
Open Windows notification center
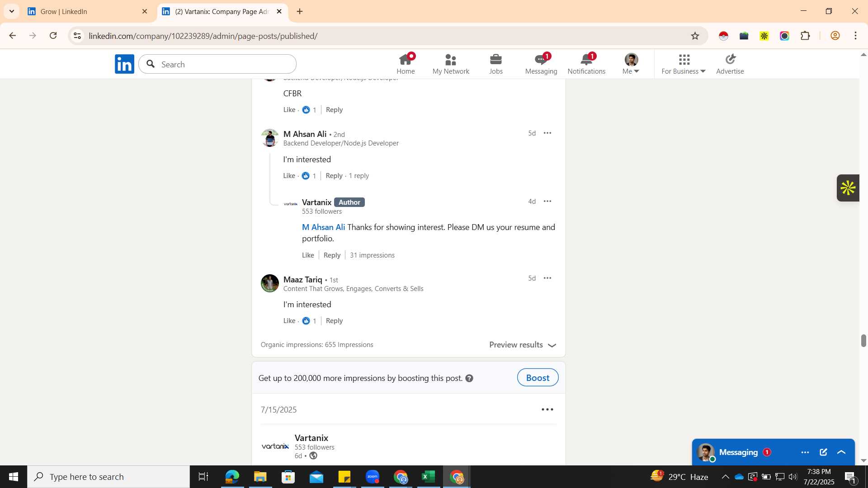[850, 477]
